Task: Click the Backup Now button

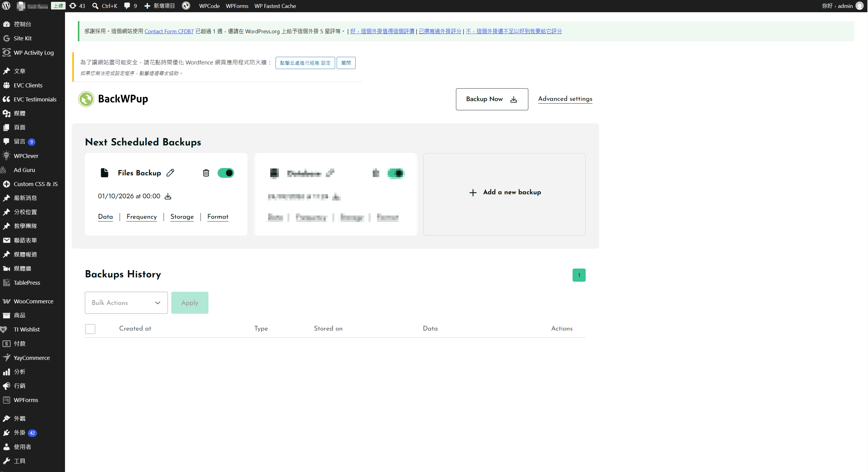Action: pyautogui.click(x=492, y=99)
